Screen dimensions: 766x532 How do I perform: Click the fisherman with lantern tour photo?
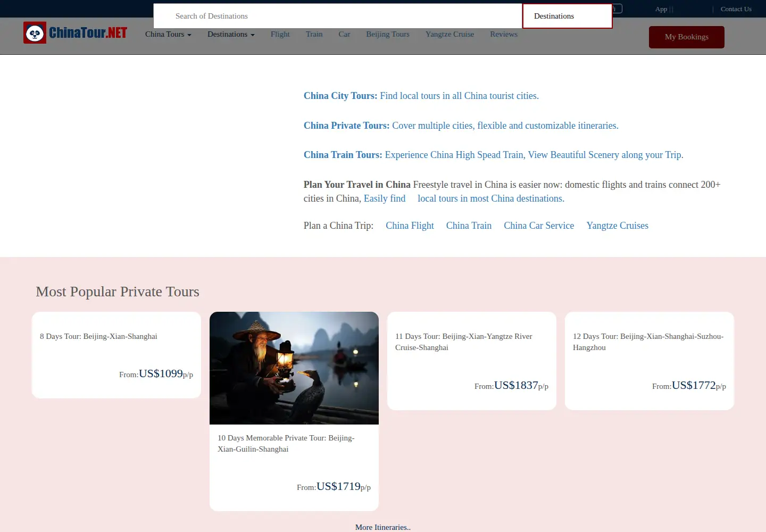point(294,368)
